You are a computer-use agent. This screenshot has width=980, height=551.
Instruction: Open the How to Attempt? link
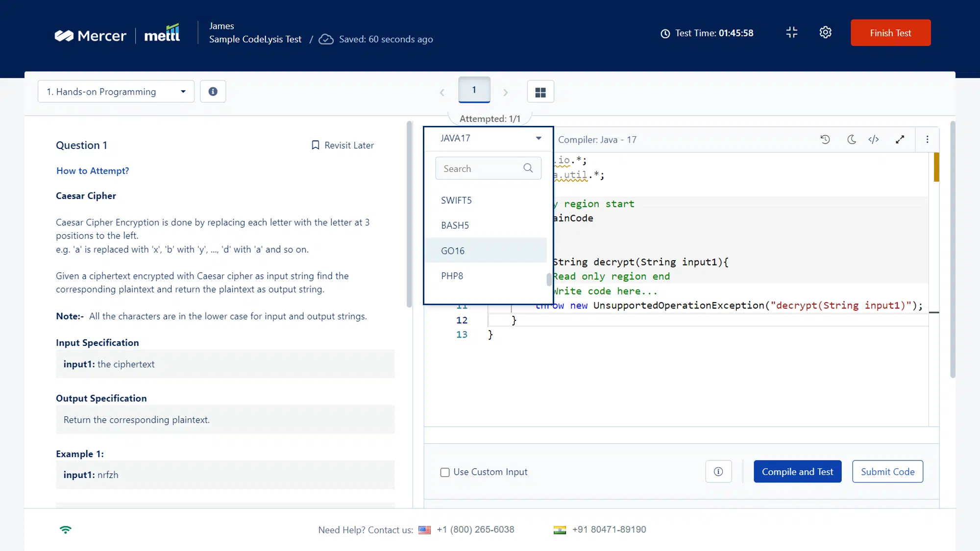[x=93, y=171]
